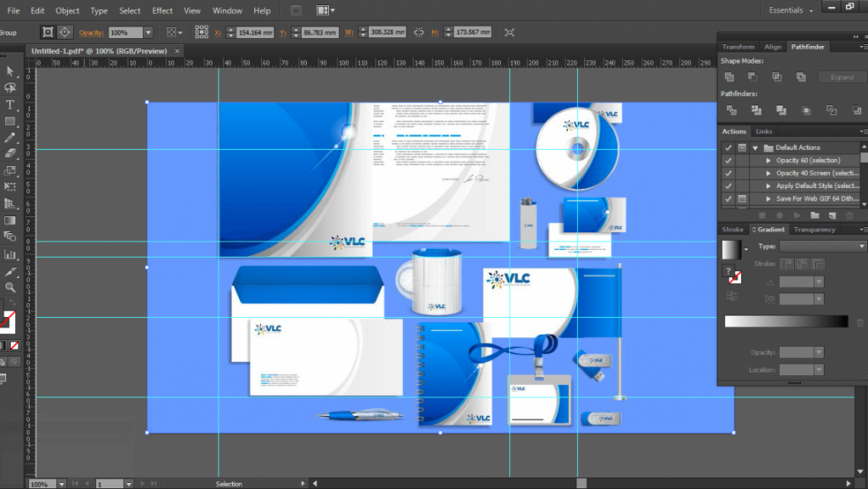This screenshot has height=489, width=868.
Task: Click the Unite shape mode icon
Action: point(729,76)
